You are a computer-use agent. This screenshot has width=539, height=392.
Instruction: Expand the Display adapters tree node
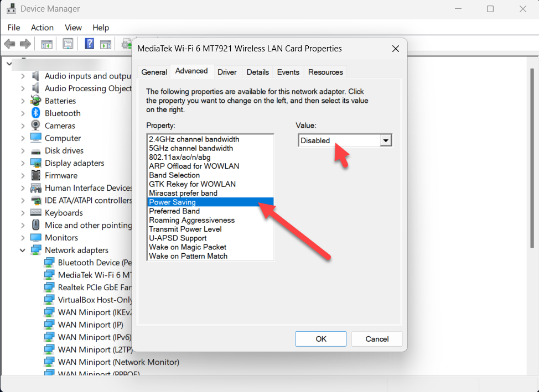tap(23, 163)
